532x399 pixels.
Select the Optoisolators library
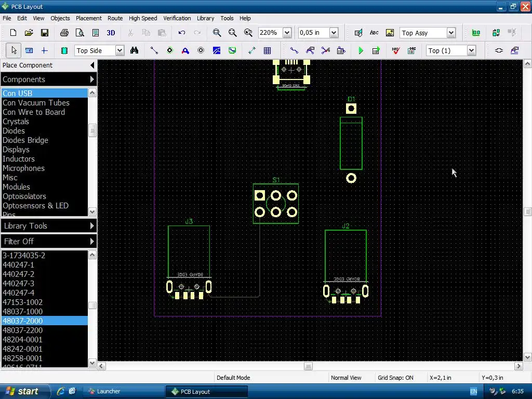coord(45,196)
